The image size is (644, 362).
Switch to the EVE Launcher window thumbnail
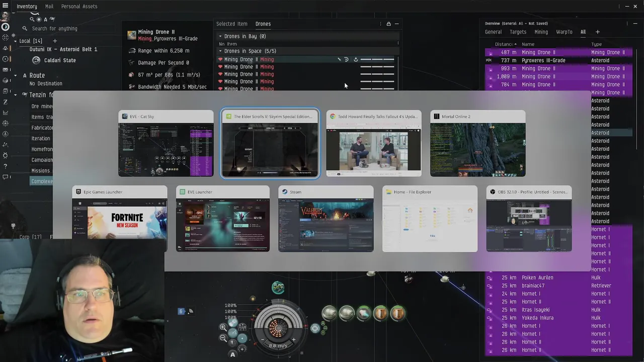pyautogui.click(x=223, y=219)
